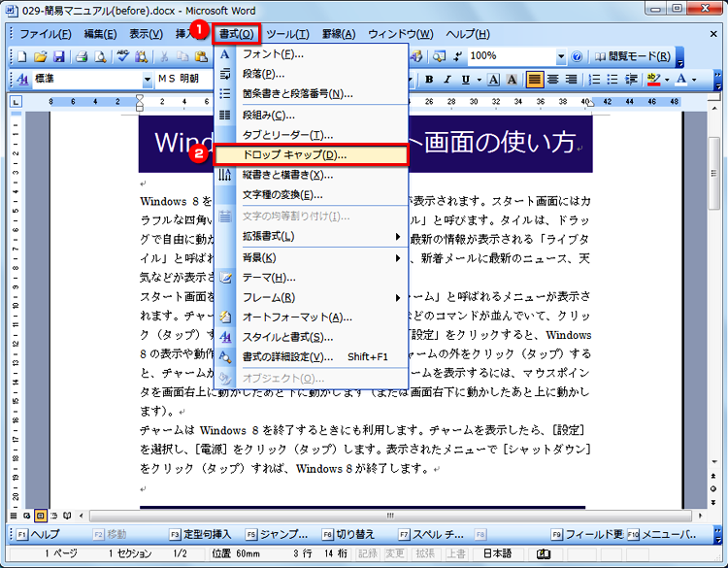Screen dimensions: 728x568
Task: Open the ツール(T) menu
Action: coord(287,34)
